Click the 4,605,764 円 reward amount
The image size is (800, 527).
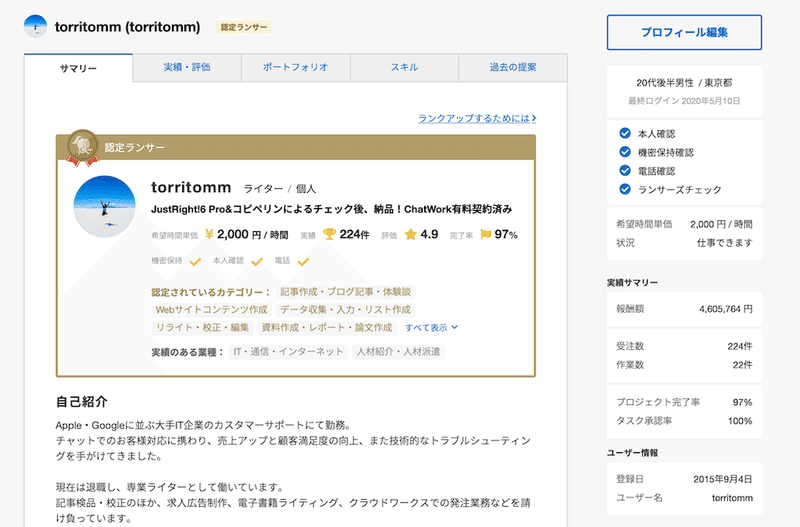pos(726,309)
